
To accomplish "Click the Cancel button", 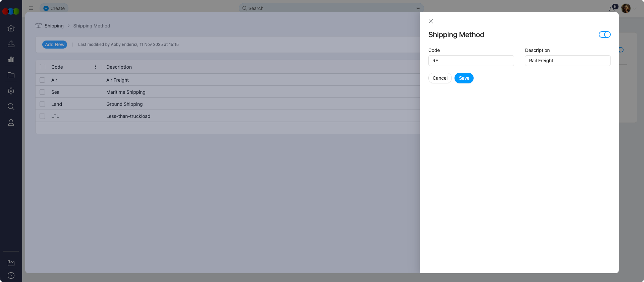I will (x=440, y=78).
